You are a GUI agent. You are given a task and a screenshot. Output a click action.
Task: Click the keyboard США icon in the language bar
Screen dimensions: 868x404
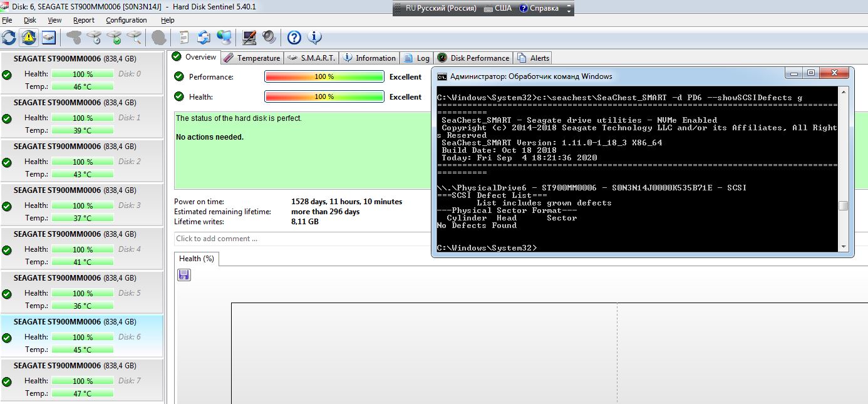point(488,9)
